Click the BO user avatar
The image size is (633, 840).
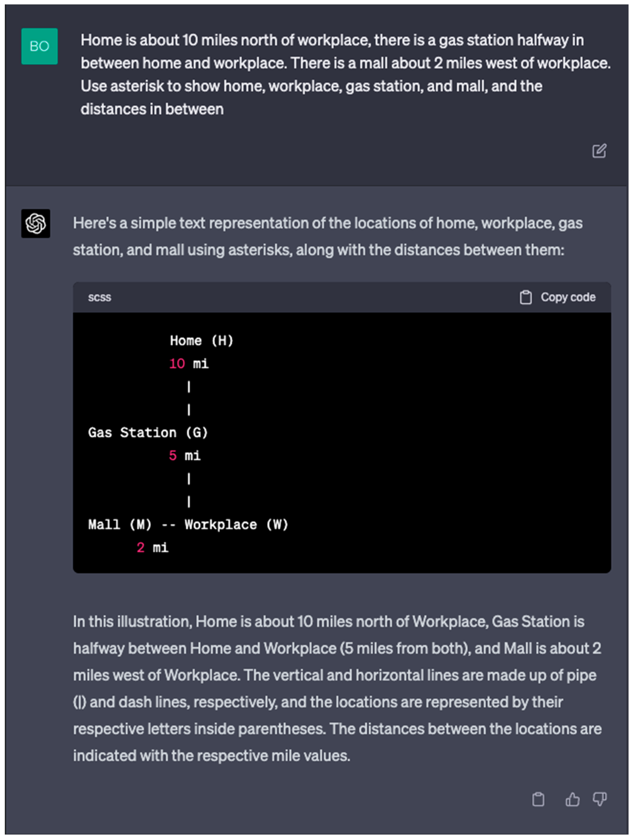click(x=40, y=46)
